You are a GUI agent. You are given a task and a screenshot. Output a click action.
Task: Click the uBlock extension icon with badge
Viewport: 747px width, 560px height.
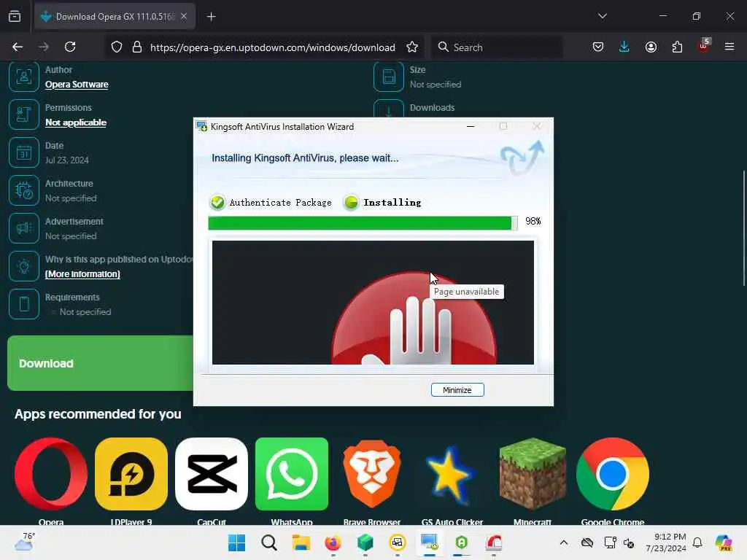click(x=704, y=46)
